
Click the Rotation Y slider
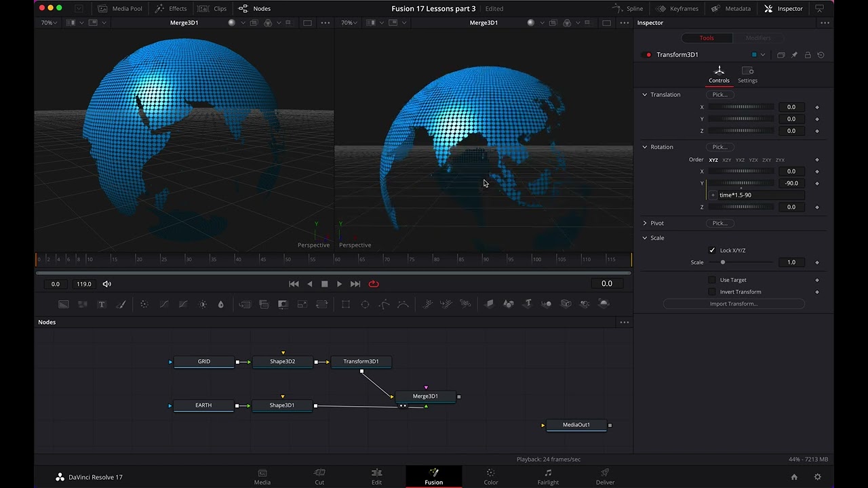pos(741,183)
